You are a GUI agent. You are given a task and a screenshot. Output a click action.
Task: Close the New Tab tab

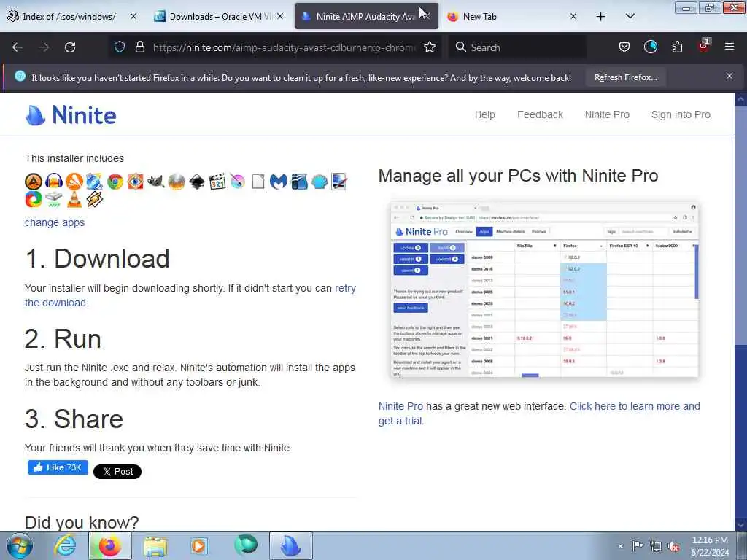tap(573, 16)
